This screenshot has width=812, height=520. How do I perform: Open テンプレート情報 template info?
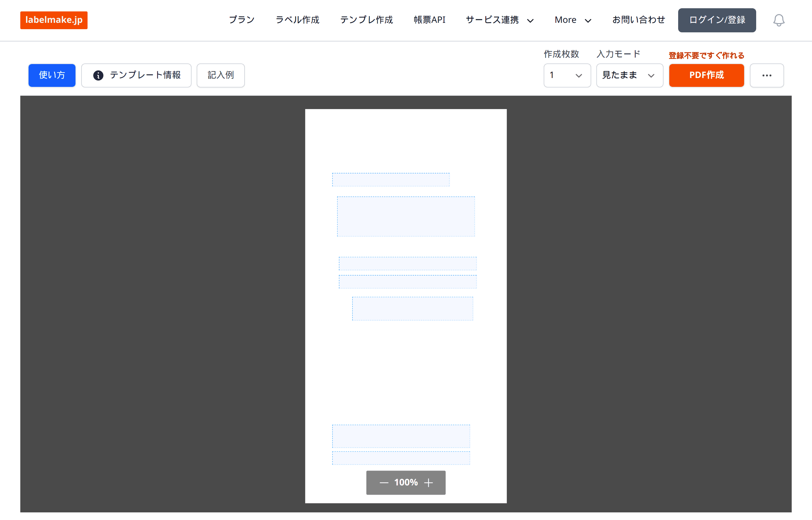pyautogui.click(x=136, y=75)
